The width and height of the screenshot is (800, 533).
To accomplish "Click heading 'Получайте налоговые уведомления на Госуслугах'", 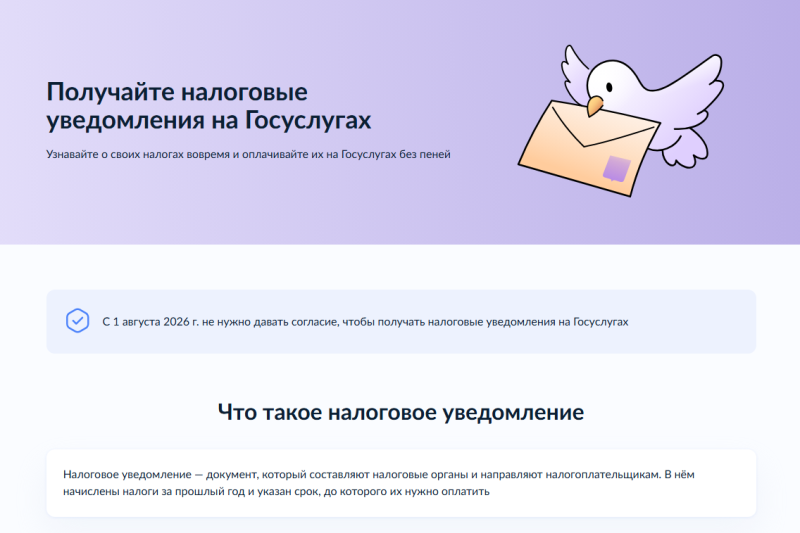I will (209, 106).
